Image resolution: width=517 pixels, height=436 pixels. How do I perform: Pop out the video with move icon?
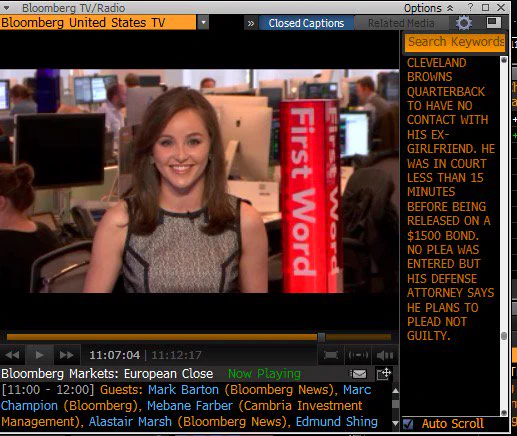(384, 374)
